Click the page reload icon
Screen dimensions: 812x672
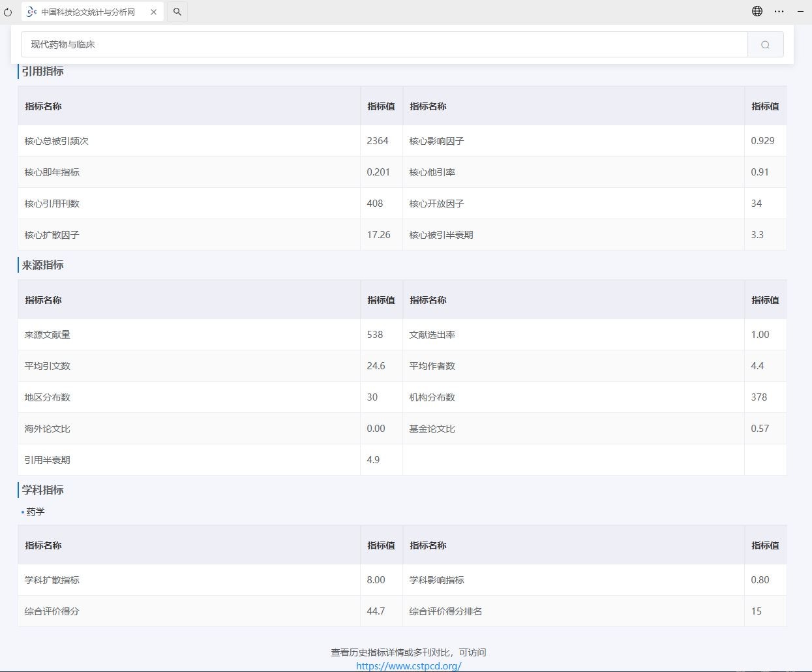(x=8, y=12)
